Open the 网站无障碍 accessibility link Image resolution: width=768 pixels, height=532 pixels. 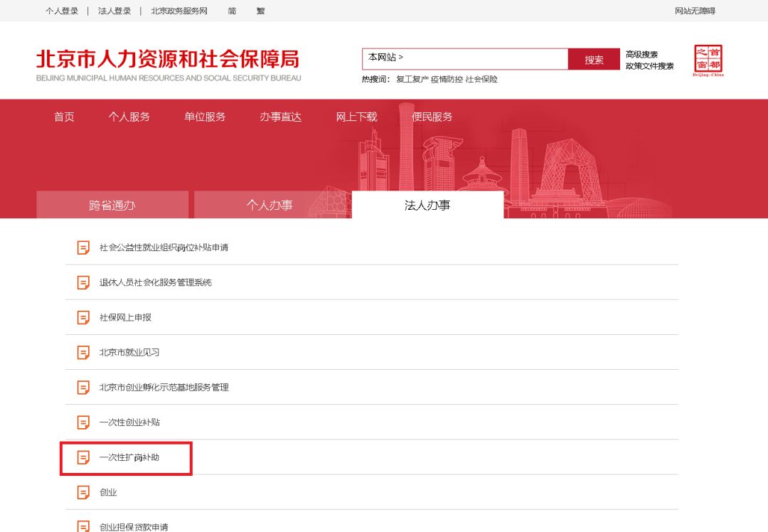[695, 11]
